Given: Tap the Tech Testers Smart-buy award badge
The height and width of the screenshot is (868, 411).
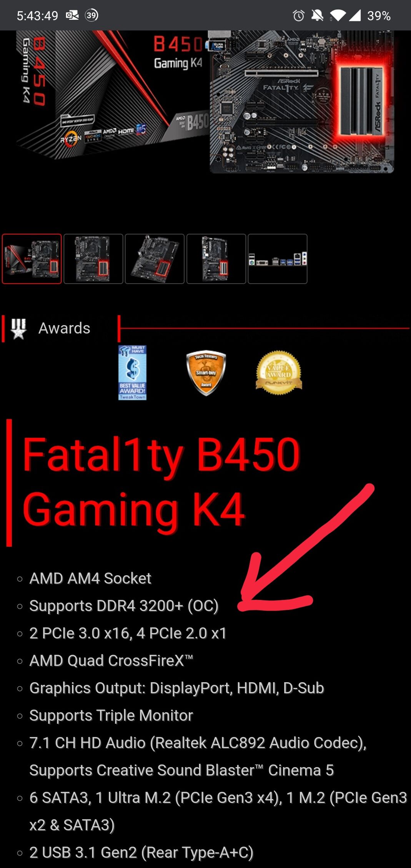Looking at the screenshot, I should (x=206, y=373).
